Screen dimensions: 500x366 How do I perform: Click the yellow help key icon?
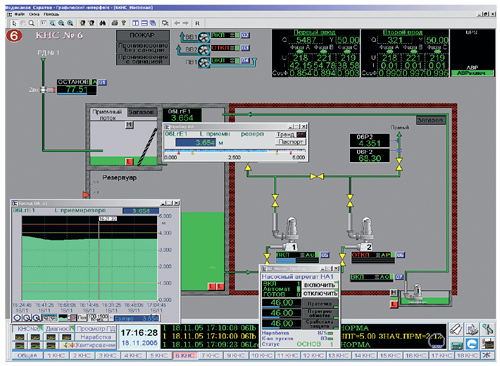[124, 23]
